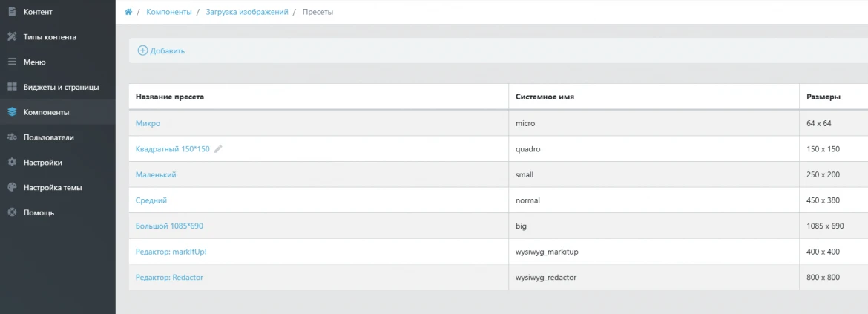868x314 pixels.
Task: Click the Menu hamburger icon in sidebar
Action: 12,62
